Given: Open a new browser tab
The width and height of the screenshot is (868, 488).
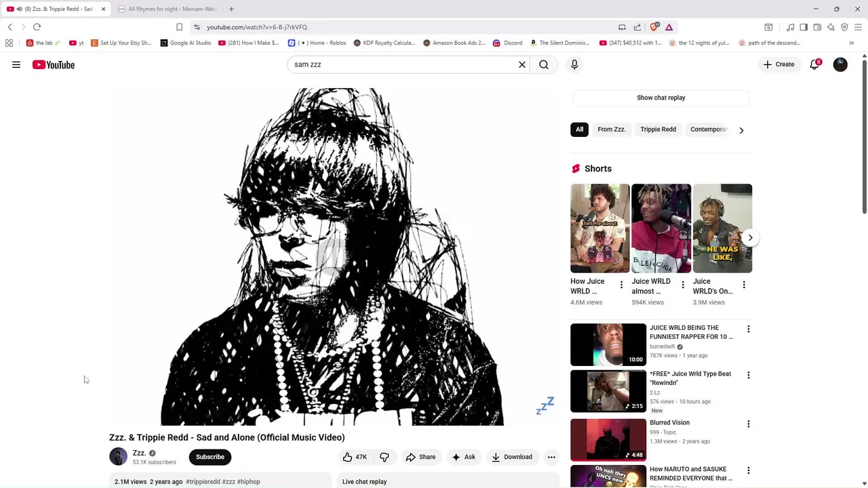Looking at the screenshot, I should click(231, 9).
